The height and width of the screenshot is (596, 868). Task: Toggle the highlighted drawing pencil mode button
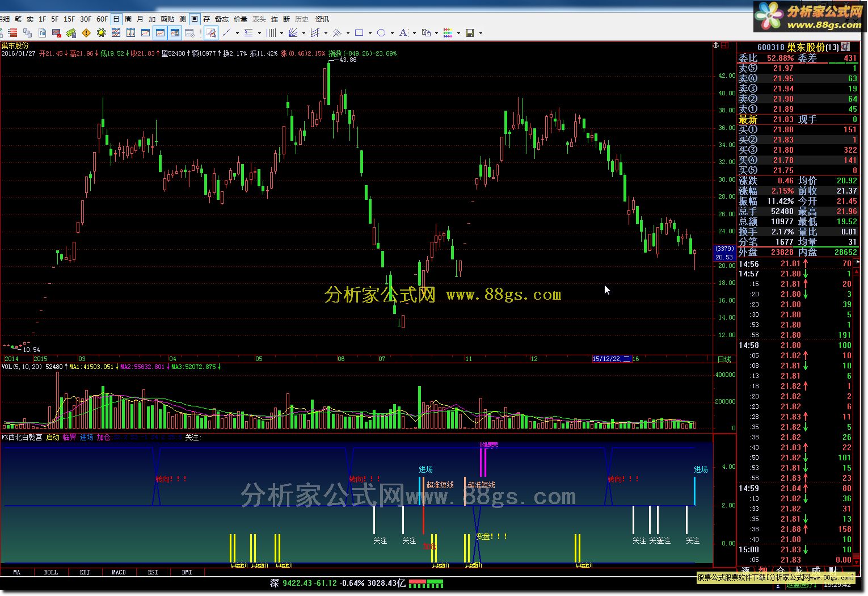pyautogui.click(x=211, y=33)
